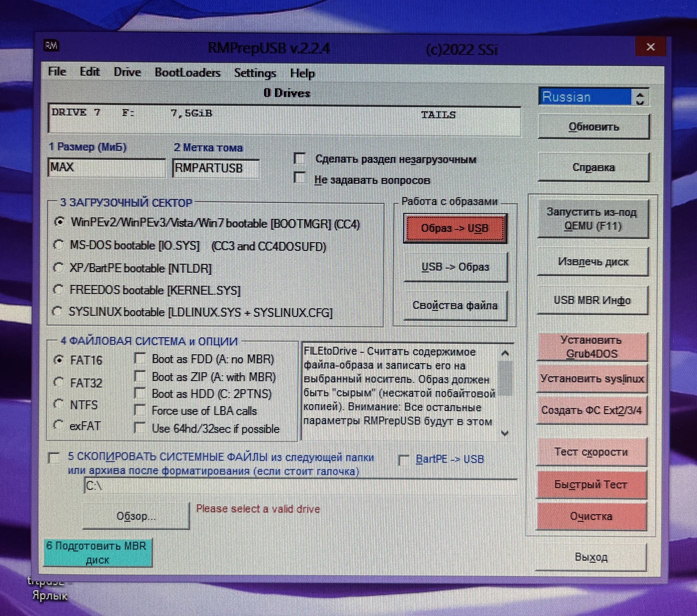Screen dimensions: 697x616
Task: Click the folder path field showing C:\
Action: [300, 486]
